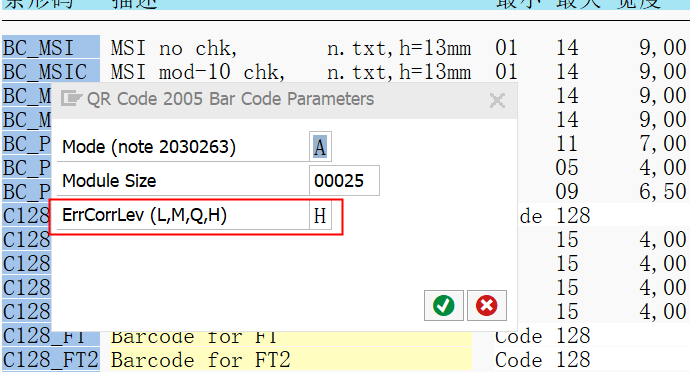
Task: Click minimum value 01 in BC_MSI row
Action: 506,48
